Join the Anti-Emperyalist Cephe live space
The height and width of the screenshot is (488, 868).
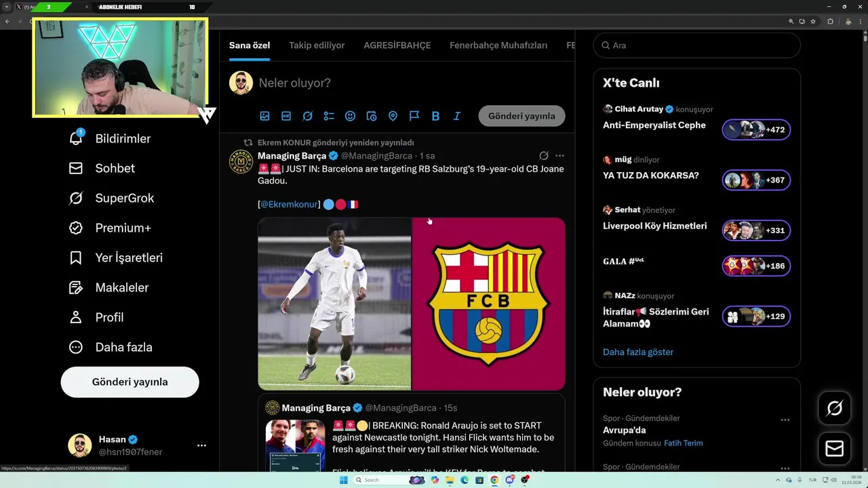tap(654, 125)
